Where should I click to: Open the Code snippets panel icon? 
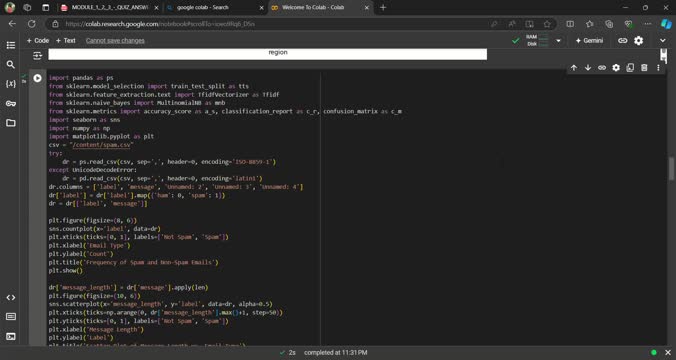(11, 297)
